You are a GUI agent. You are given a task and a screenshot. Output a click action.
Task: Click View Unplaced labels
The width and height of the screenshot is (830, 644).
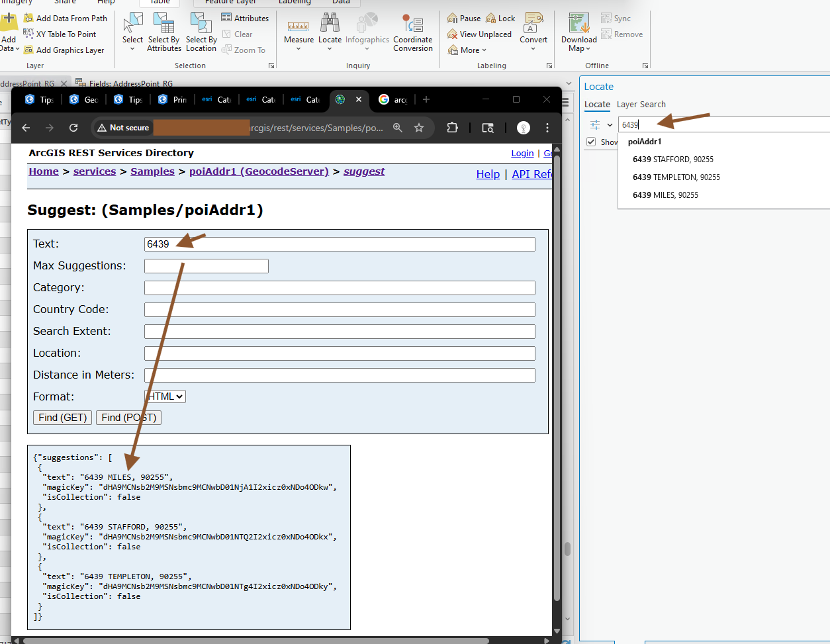pos(479,34)
